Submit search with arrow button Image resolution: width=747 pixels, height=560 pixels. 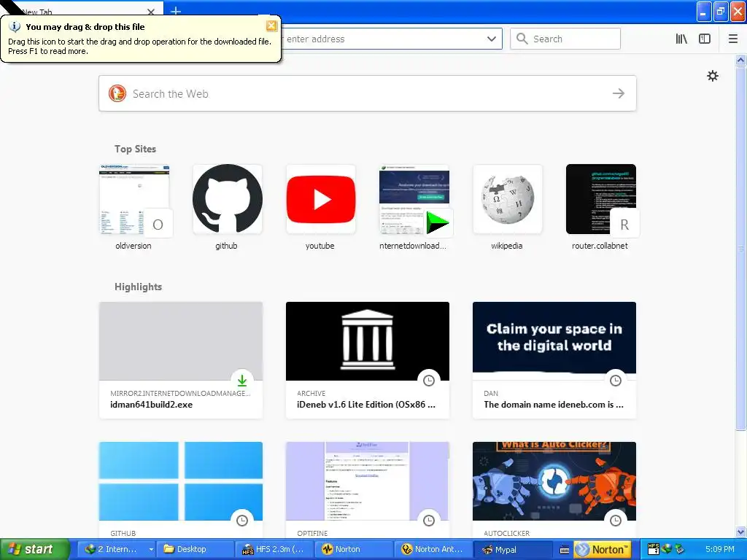coord(619,93)
